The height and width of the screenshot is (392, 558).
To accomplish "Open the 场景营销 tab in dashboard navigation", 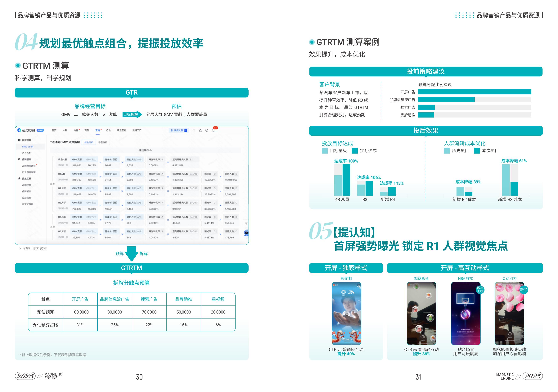I will pyautogui.click(x=122, y=130).
